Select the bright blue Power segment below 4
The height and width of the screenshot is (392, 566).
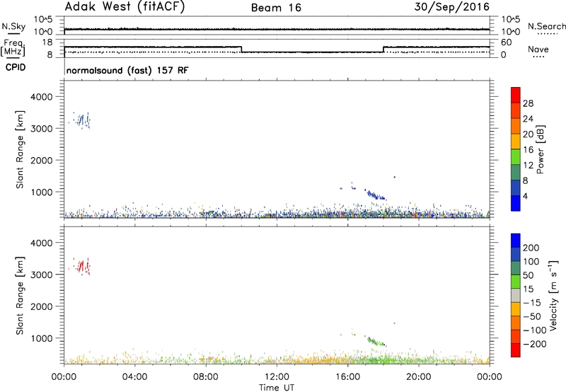point(516,203)
